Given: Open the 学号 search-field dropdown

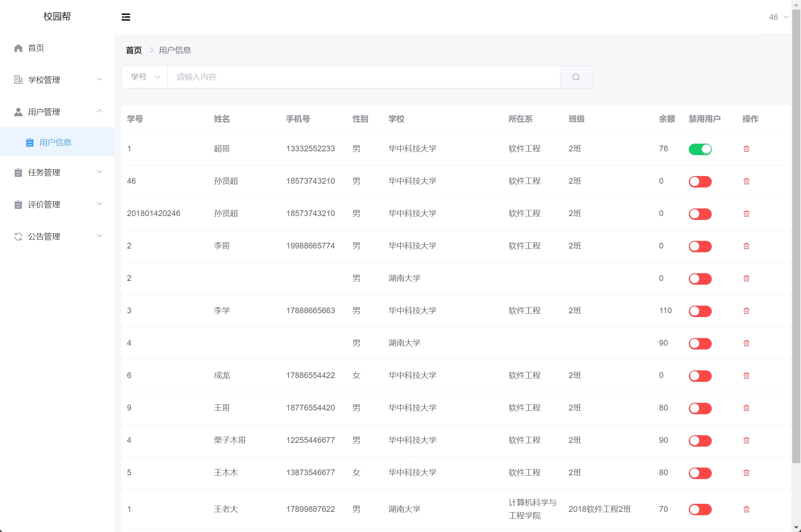Looking at the screenshot, I should coord(145,77).
